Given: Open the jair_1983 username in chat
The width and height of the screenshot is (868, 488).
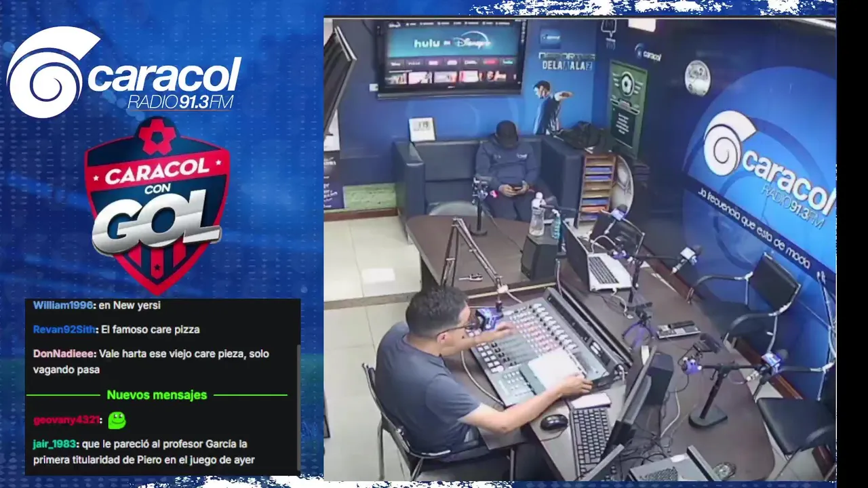Looking at the screenshot, I should click(x=56, y=445).
